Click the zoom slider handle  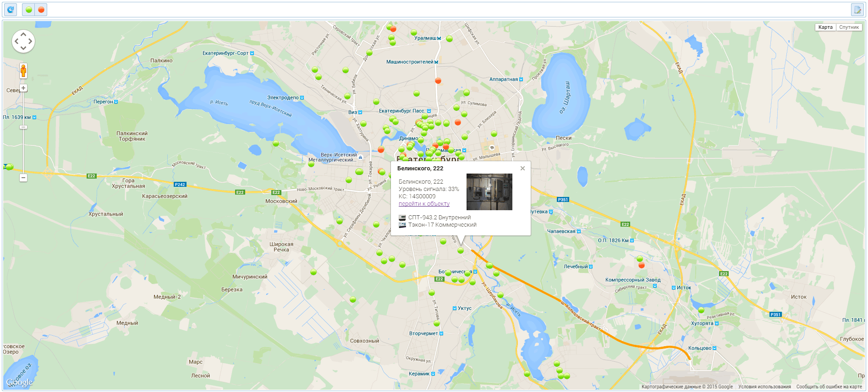coord(23,127)
